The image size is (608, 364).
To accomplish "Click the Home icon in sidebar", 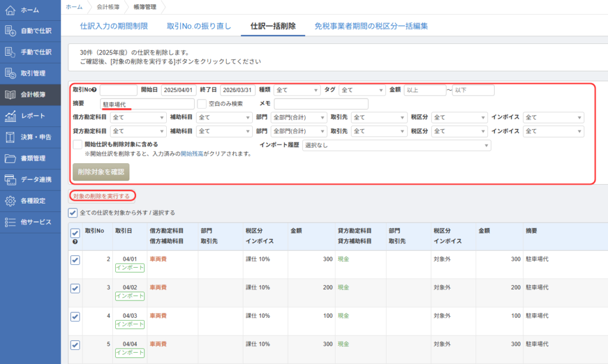I will tap(10, 11).
